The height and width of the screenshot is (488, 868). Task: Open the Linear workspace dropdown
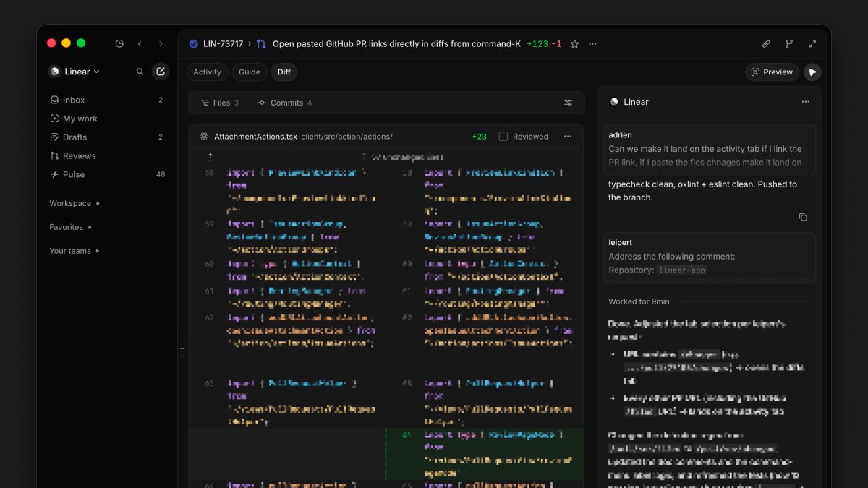[x=74, y=72]
